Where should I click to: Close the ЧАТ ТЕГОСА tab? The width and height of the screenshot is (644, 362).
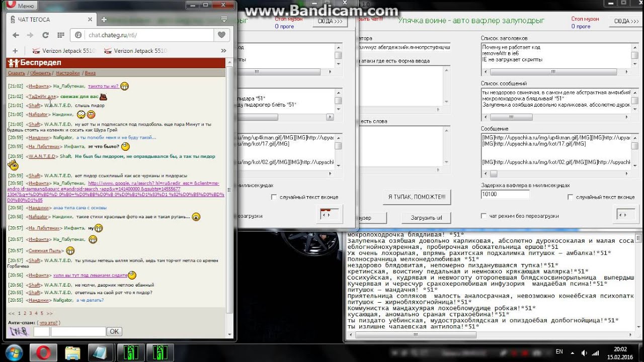click(x=90, y=20)
